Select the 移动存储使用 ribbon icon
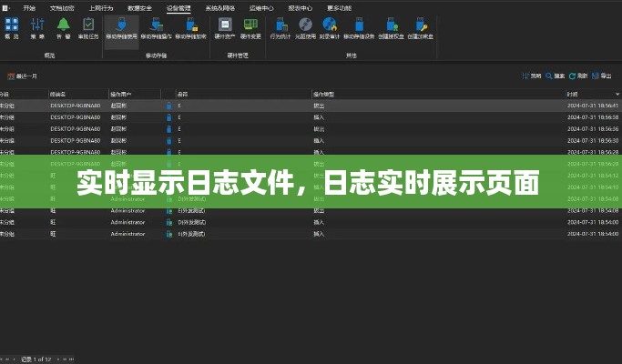This screenshot has width=622, height=364. pyautogui.click(x=121, y=28)
